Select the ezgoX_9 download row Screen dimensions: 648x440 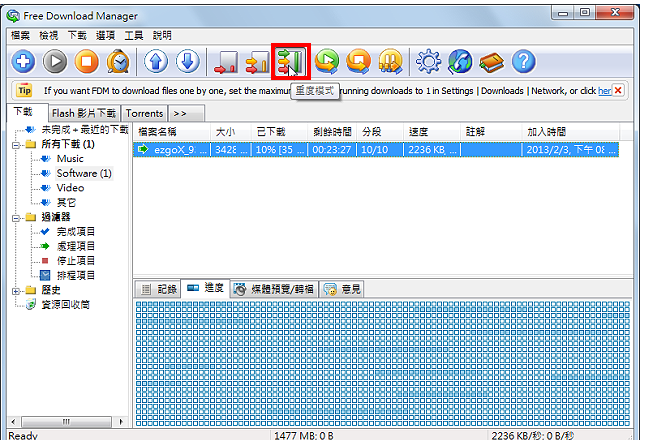coord(376,150)
